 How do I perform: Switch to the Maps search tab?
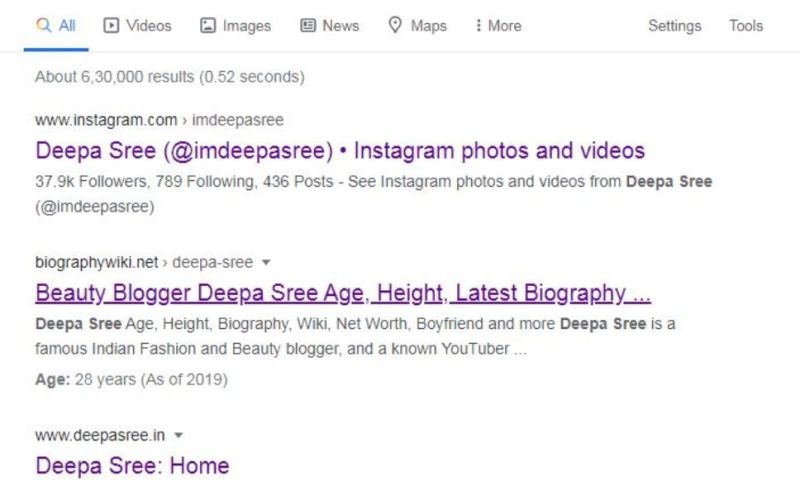pos(418,26)
